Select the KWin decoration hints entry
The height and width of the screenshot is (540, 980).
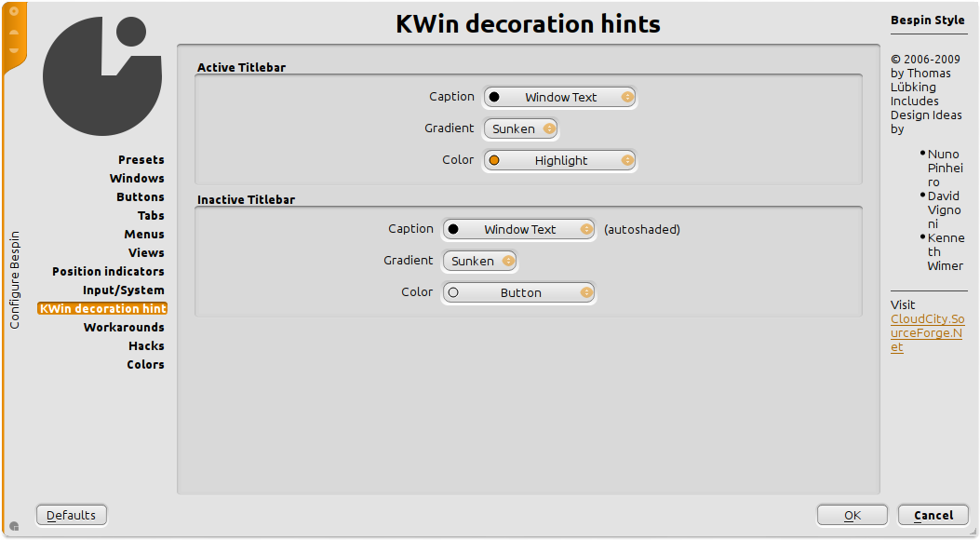pyautogui.click(x=102, y=309)
